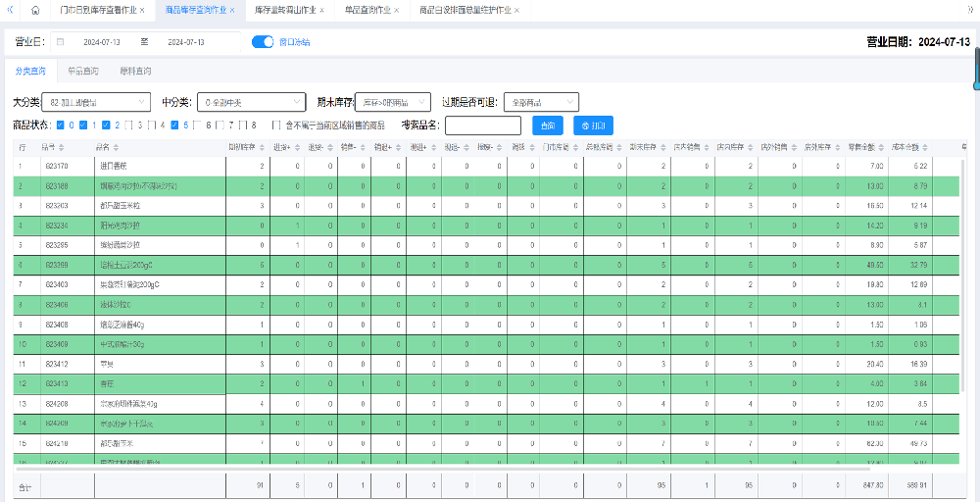Click the blue 查询 button
This screenshot has width=980, height=502.
point(548,125)
